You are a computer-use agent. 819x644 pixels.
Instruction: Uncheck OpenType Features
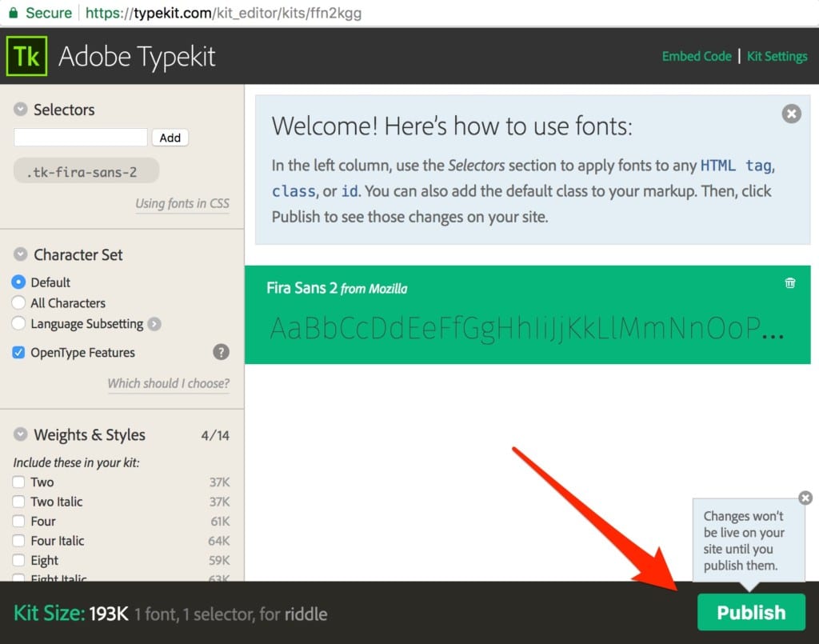[18, 353]
